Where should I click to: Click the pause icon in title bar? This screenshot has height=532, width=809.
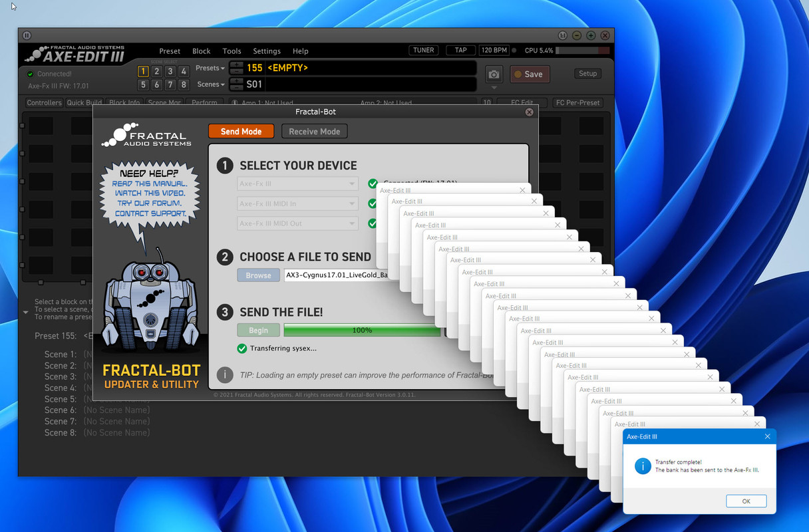(27, 35)
